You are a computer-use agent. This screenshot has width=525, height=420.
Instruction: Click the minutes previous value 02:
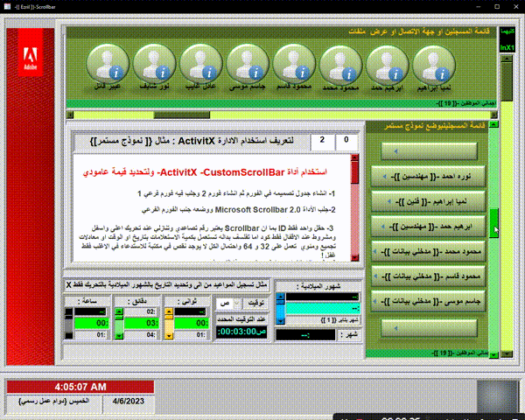[141, 311]
